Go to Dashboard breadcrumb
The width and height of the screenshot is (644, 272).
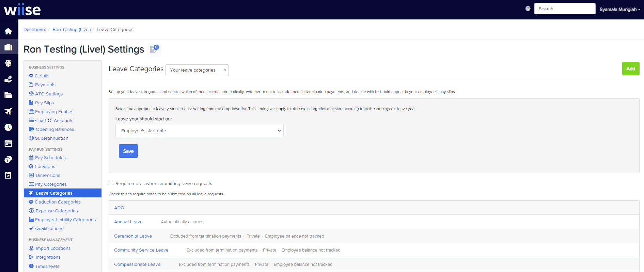(35, 30)
